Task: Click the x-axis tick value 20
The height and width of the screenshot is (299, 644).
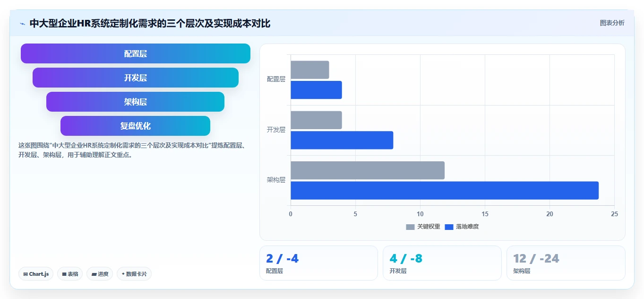Action: click(550, 214)
